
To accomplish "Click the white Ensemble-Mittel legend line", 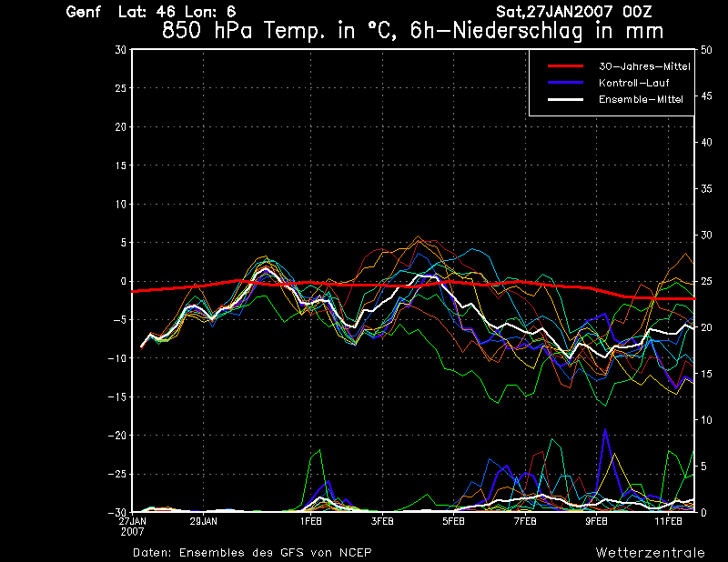I will click(x=565, y=99).
